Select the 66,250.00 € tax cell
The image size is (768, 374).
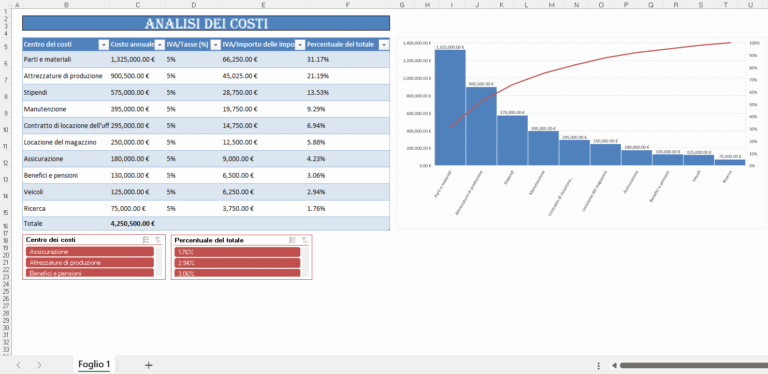(264, 59)
